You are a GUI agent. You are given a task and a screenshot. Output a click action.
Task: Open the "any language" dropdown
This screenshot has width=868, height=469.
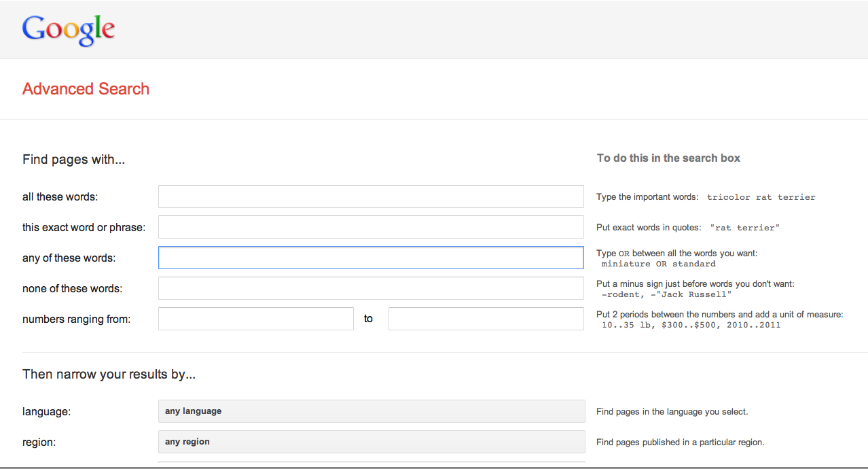point(372,411)
